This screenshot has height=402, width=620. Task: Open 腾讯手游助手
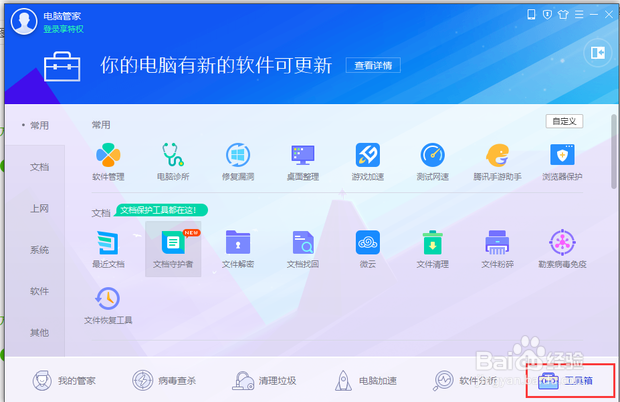(497, 162)
